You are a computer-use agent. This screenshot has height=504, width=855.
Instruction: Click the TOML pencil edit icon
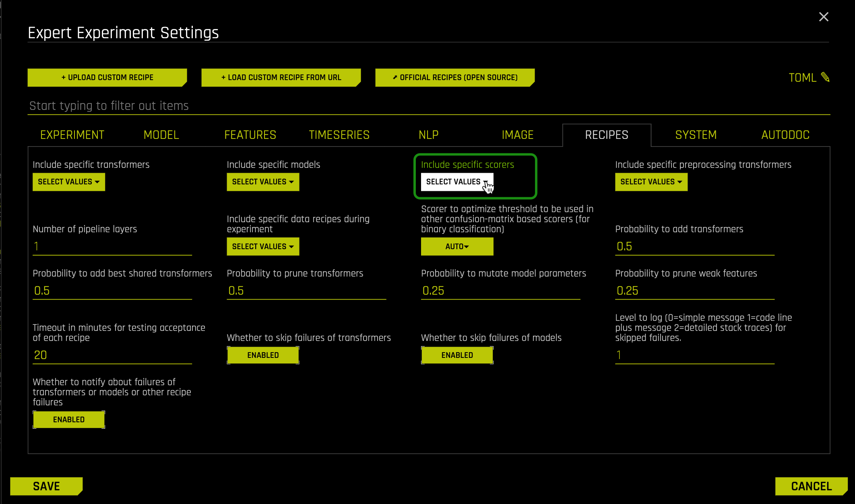[x=825, y=77]
